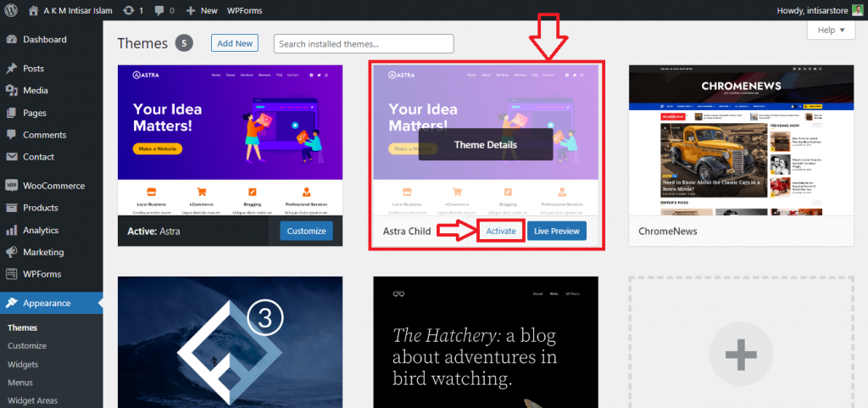Click the Analytics bar chart icon
Image resolution: width=868 pixels, height=408 pixels.
(x=12, y=231)
